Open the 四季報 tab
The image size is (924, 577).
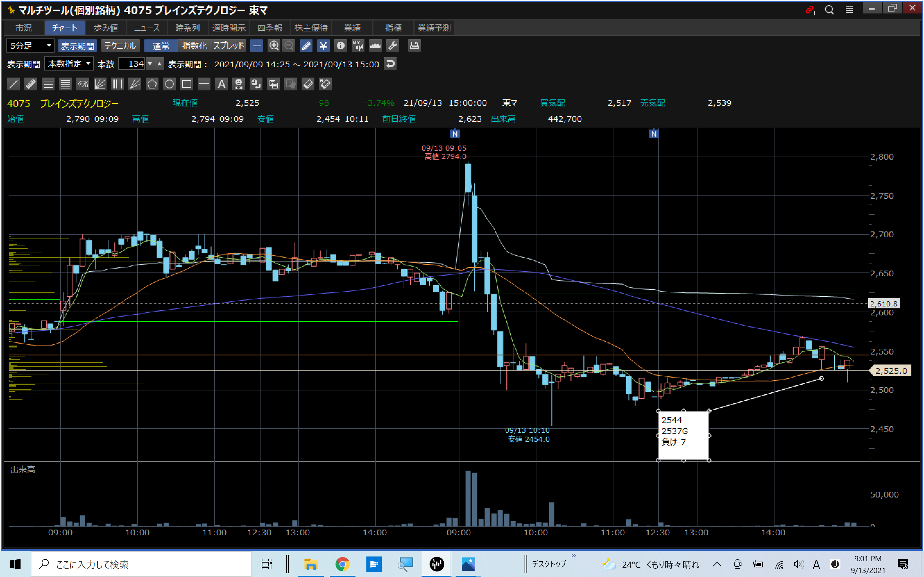pyautogui.click(x=269, y=28)
